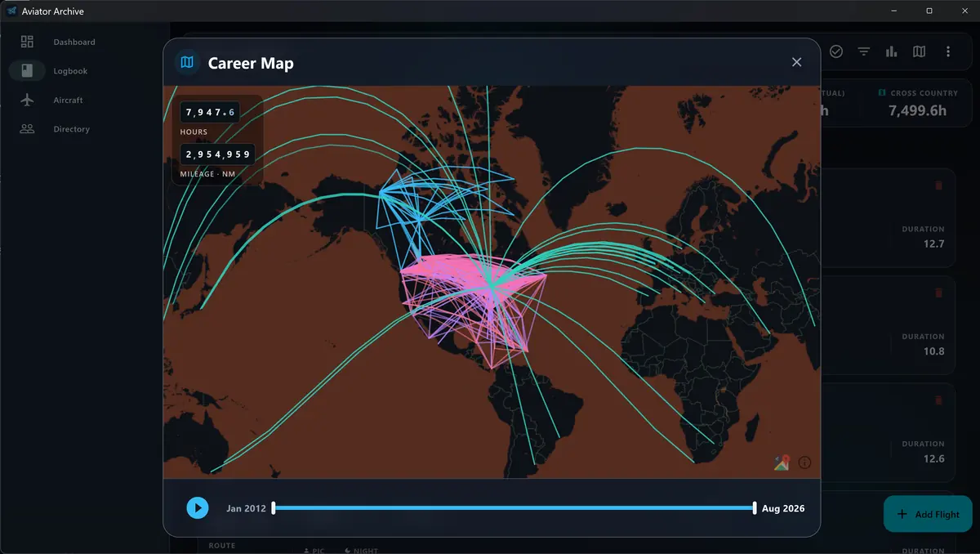Click the Career Map header map icon
980x554 pixels.
click(188, 62)
